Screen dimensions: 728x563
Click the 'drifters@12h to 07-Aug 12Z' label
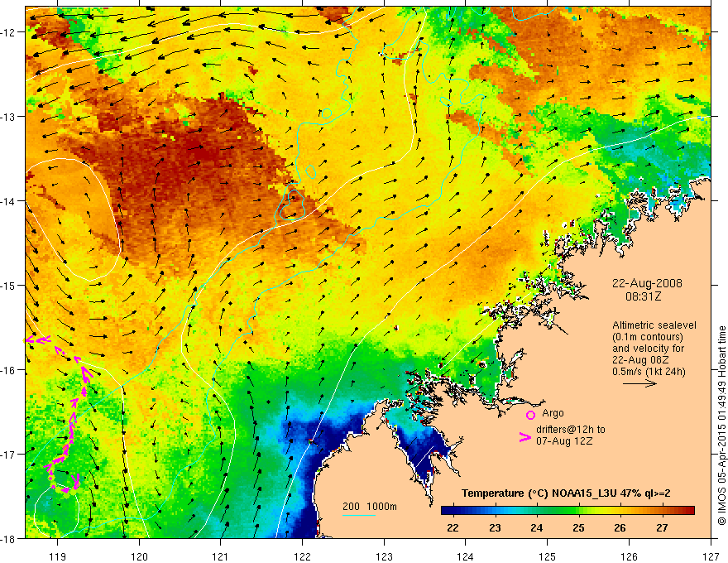(571, 435)
